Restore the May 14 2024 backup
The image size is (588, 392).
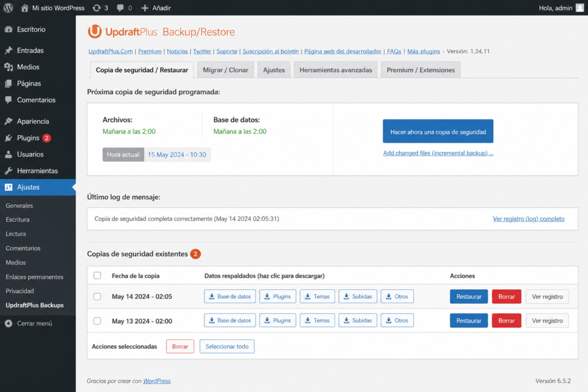[x=469, y=296]
